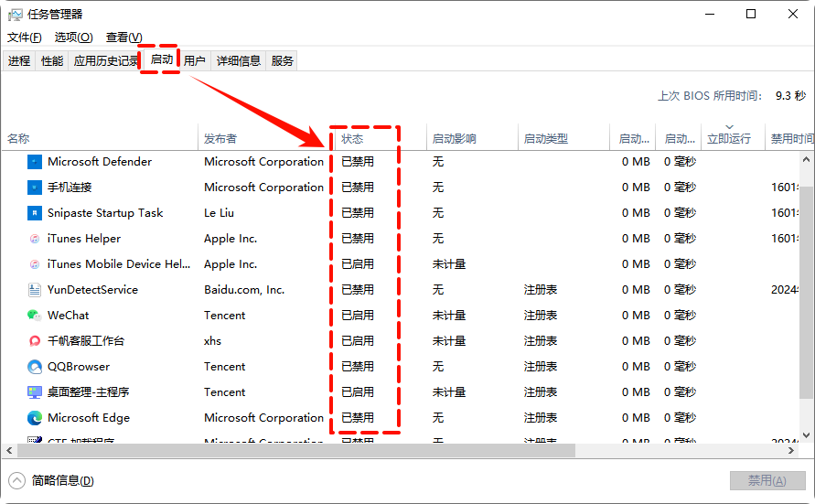The height and width of the screenshot is (504, 815).
Task: Open the 查看(V) menu
Action: point(123,38)
